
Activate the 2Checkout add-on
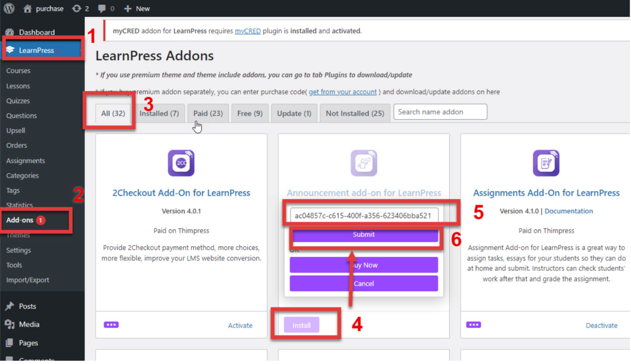click(240, 325)
